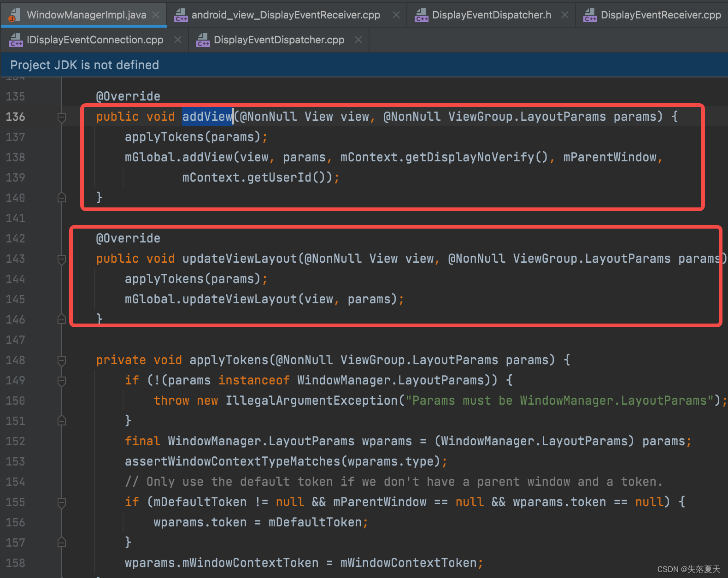The height and width of the screenshot is (578, 728).
Task: Collapse the fold end marker at line 151
Action: [x=62, y=420]
